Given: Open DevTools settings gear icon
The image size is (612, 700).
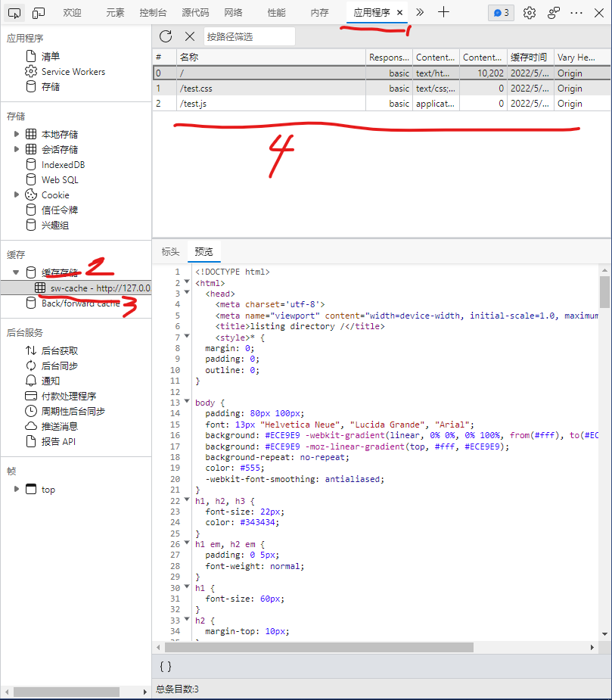Looking at the screenshot, I should [x=530, y=12].
